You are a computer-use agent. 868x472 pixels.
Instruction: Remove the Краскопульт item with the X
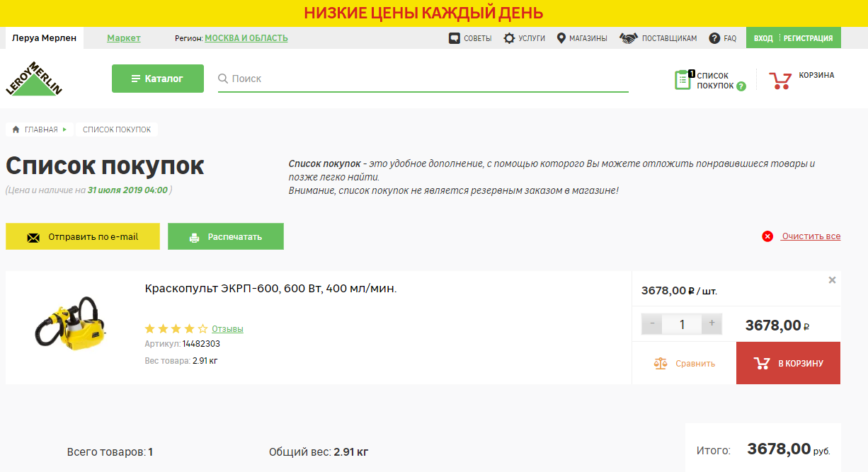pos(833,280)
